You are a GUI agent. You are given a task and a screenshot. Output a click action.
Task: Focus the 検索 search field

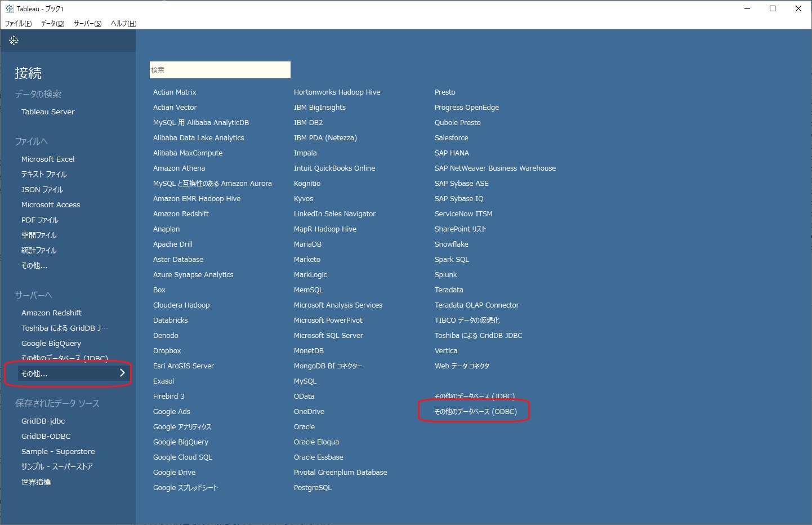coord(220,70)
